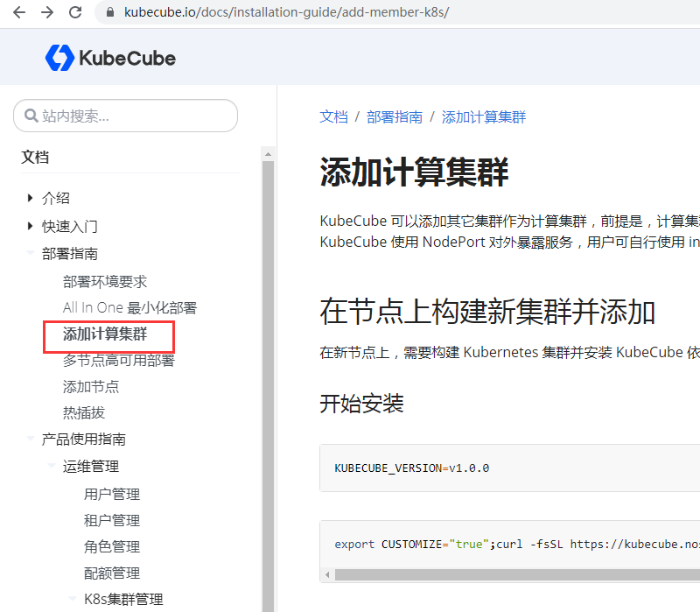Select 添加计算集群 in the sidebar
This screenshot has height=612, width=700.
105,334
